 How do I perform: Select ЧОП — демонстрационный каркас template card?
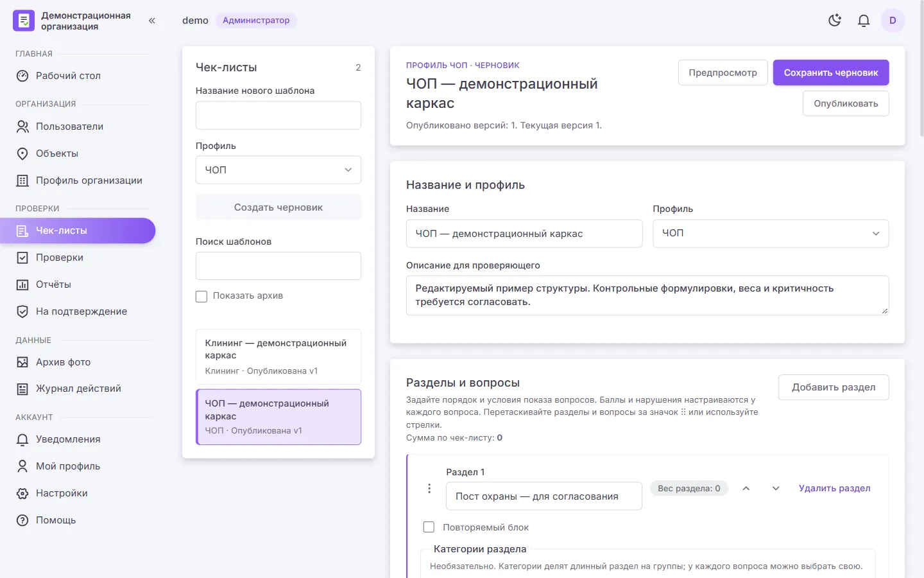click(278, 417)
